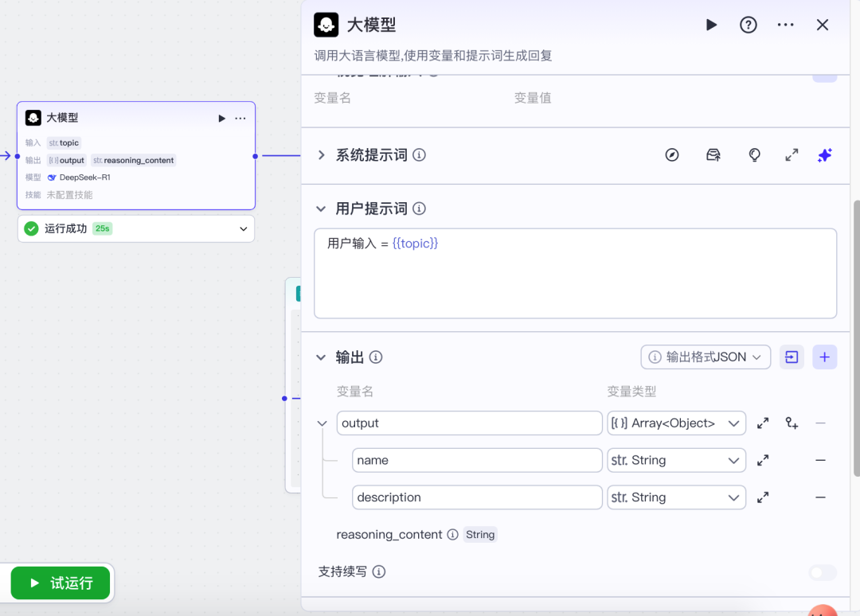Click the 大模型 logo icon in panel header
Viewport: 860px width, 616px height.
point(326,25)
